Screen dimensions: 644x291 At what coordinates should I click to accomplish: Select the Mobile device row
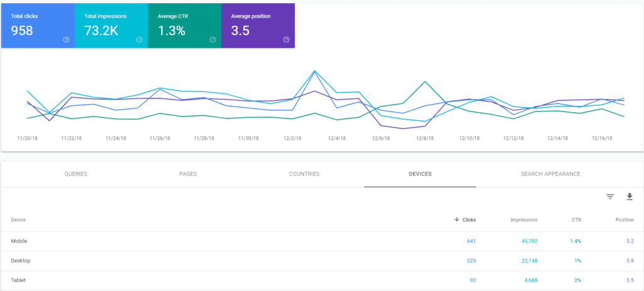pyautogui.click(x=19, y=241)
